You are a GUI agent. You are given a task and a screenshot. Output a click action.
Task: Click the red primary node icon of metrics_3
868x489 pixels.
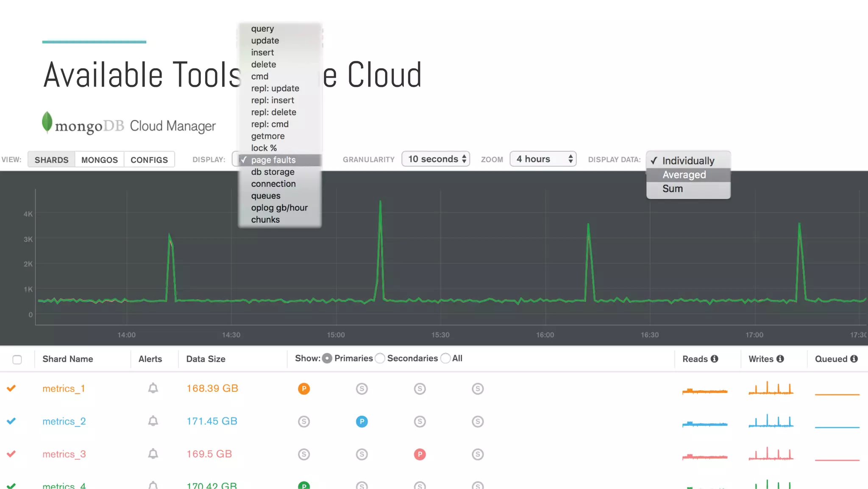[420, 454]
